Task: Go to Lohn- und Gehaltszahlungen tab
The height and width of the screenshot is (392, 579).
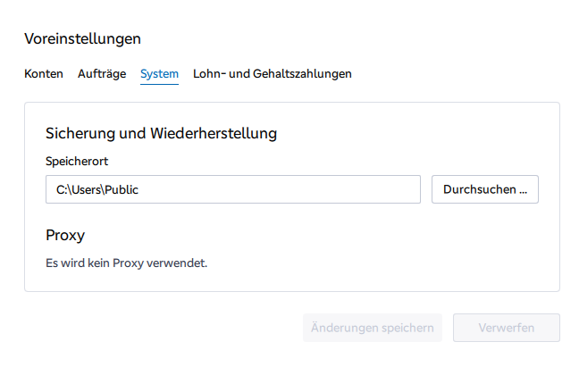Action: [273, 73]
